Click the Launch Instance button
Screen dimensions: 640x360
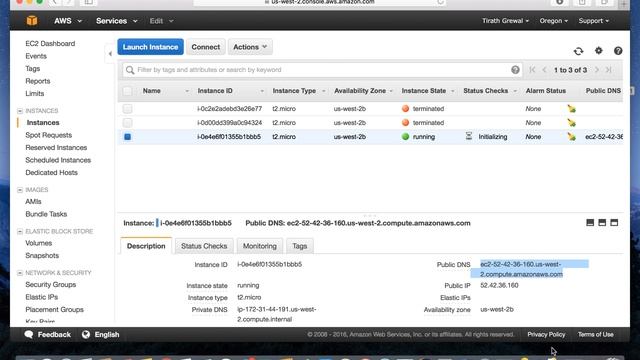[x=150, y=47]
